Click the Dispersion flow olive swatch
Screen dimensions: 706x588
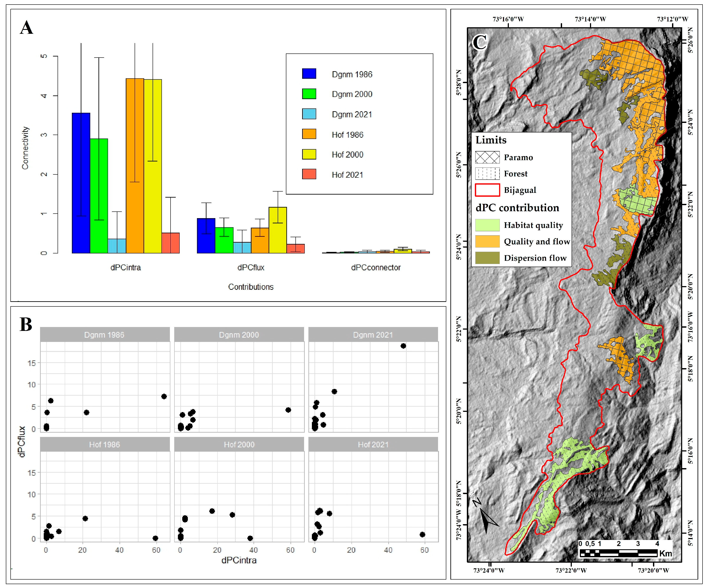pyautogui.click(x=487, y=258)
